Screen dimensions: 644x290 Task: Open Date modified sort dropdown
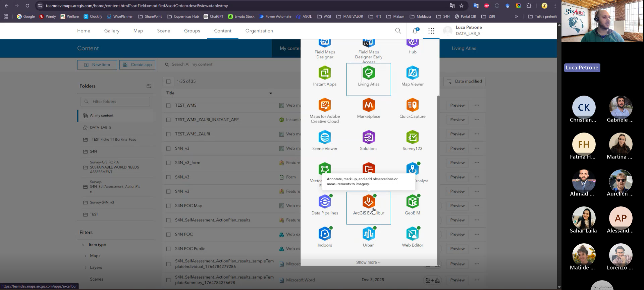[465, 81]
